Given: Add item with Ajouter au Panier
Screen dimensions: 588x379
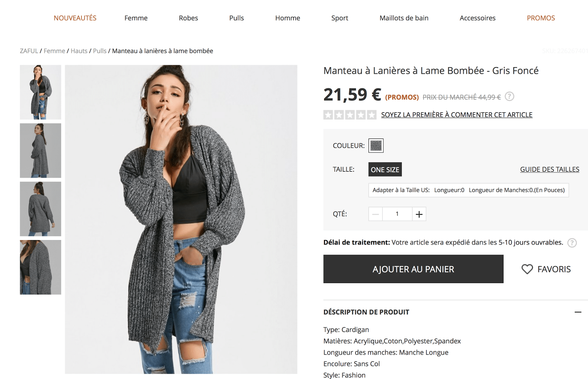Looking at the screenshot, I should tap(413, 269).
